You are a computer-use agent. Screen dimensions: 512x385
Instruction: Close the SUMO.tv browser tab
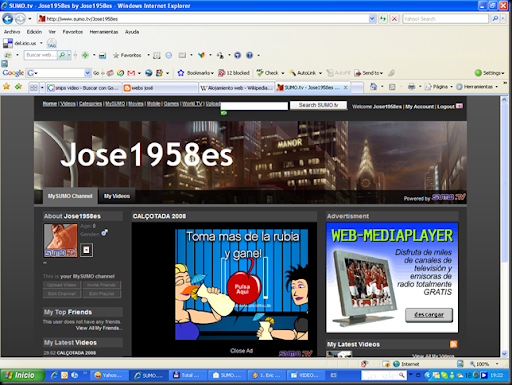click(345, 87)
